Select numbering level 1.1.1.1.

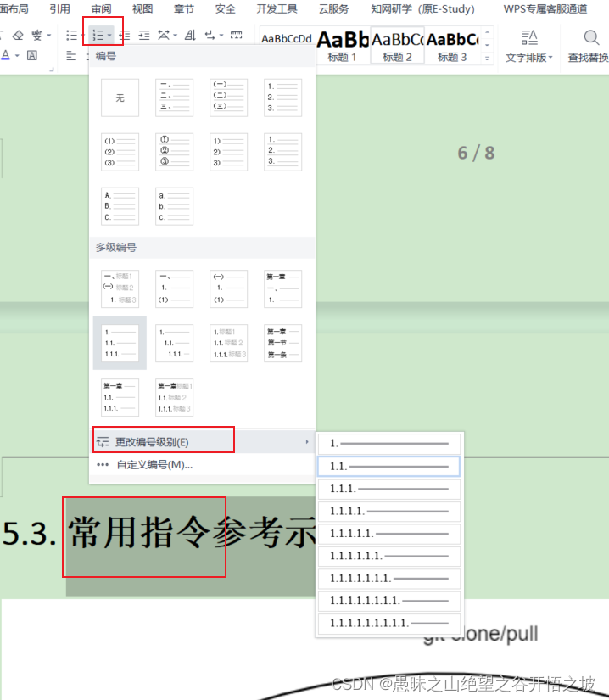(388, 511)
